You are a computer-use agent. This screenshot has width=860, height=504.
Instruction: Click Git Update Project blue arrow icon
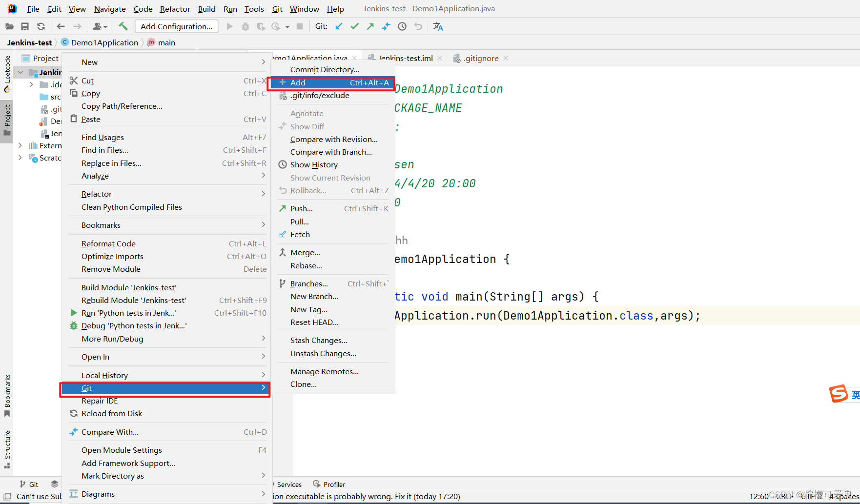click(339, 26)
